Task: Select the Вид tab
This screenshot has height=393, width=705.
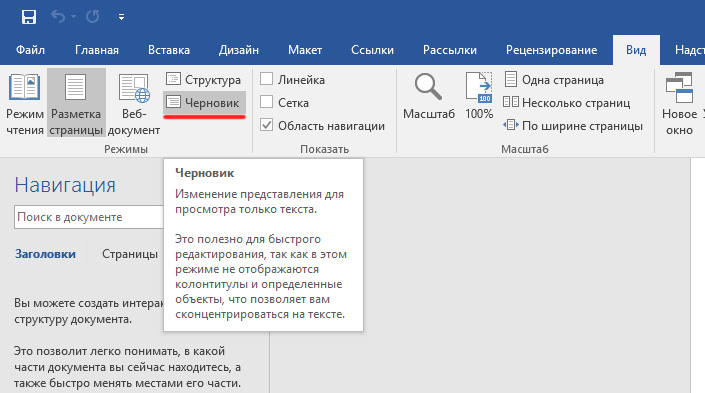Action: click(x=636, y=50)
